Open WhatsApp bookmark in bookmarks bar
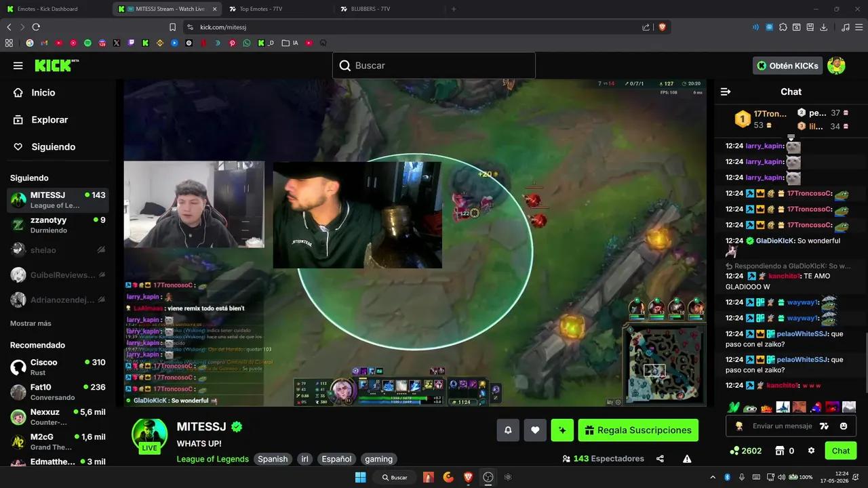 coord(247,43)
